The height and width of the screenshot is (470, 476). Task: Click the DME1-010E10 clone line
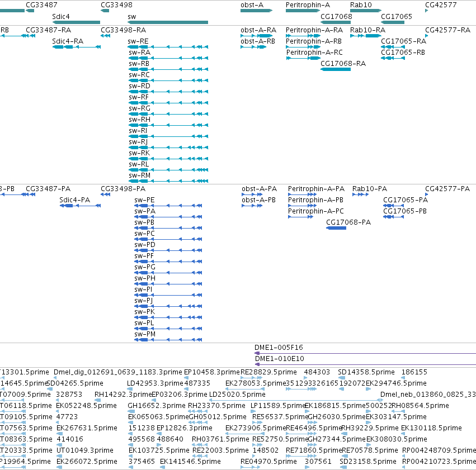click(x=365, y=364)
